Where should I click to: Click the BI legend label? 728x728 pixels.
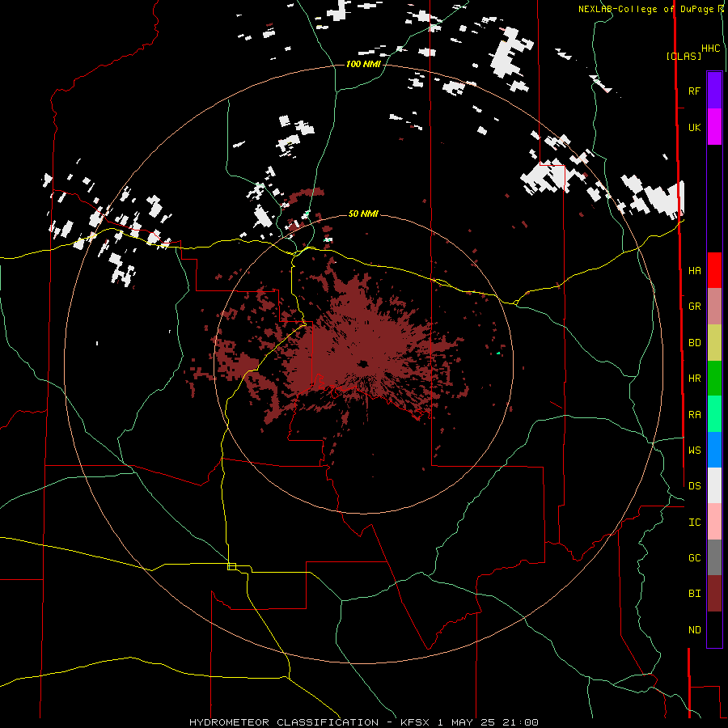pyautogui.click(x=694, y=594)
